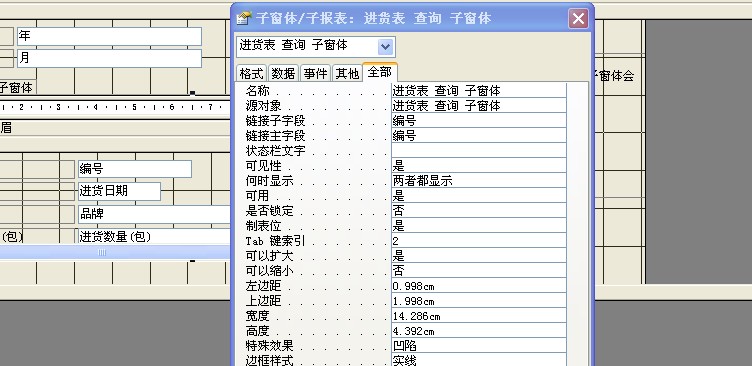The height and width of the screenshot is (366, 752).
Task: Edit the Tab 键索引 value 2
Action: [x=479, y=241]
